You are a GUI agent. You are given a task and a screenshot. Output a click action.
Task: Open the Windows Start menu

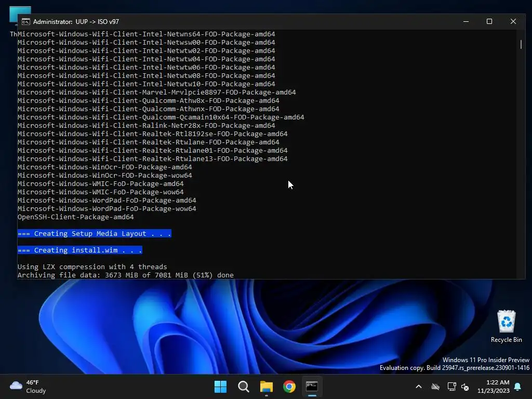[220, 387]
